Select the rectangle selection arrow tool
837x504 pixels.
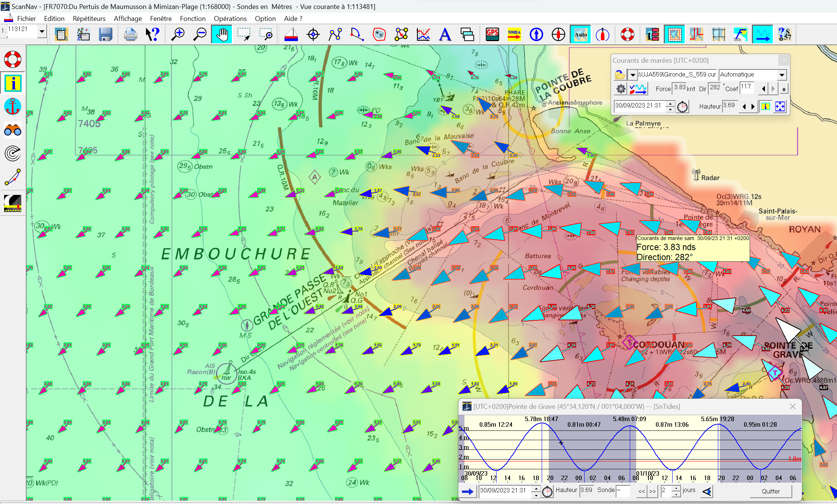244,34
